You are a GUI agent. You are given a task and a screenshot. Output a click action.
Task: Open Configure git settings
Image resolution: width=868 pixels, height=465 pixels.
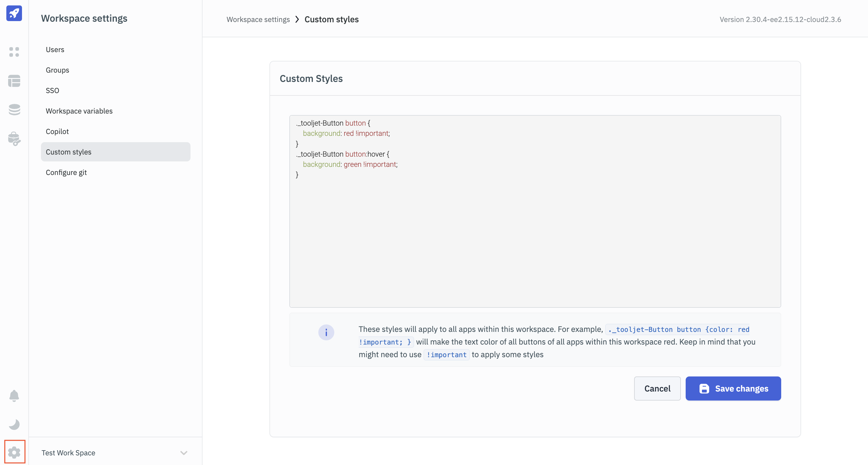coord(66,172)
